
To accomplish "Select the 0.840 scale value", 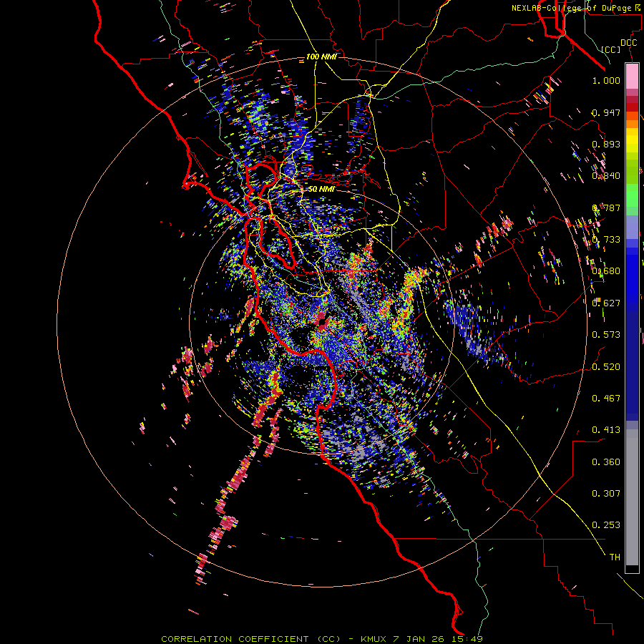I will click(606, 176).
